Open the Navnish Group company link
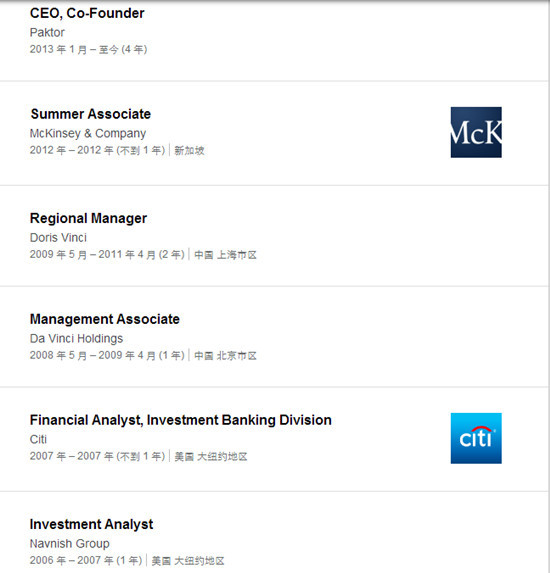Image resolution: width=550 pixels, height=573 pixels. pos(69,543)
